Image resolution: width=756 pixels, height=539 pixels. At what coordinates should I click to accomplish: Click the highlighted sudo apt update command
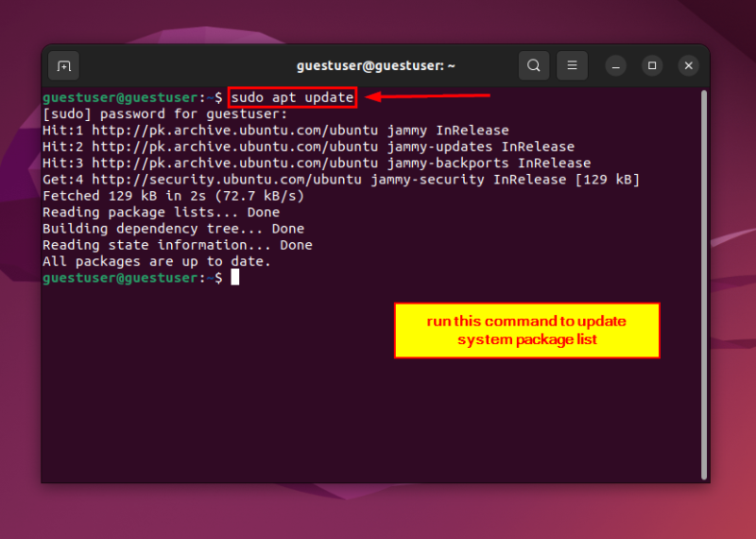pyautogui.click(x=292, y=97)
